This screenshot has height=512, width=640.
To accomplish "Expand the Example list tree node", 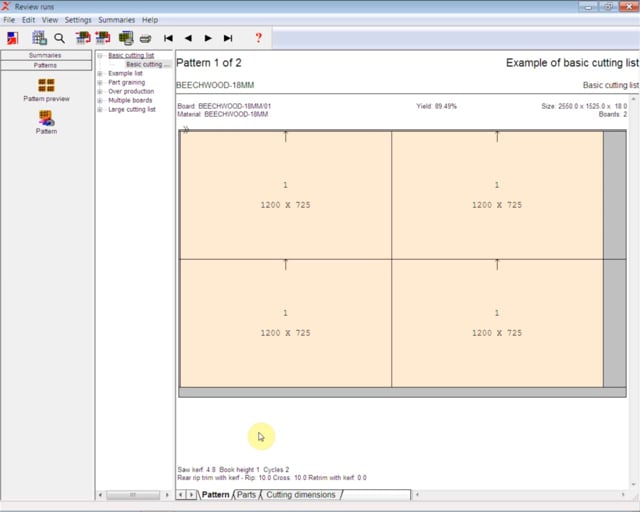I will click(100, 73).
